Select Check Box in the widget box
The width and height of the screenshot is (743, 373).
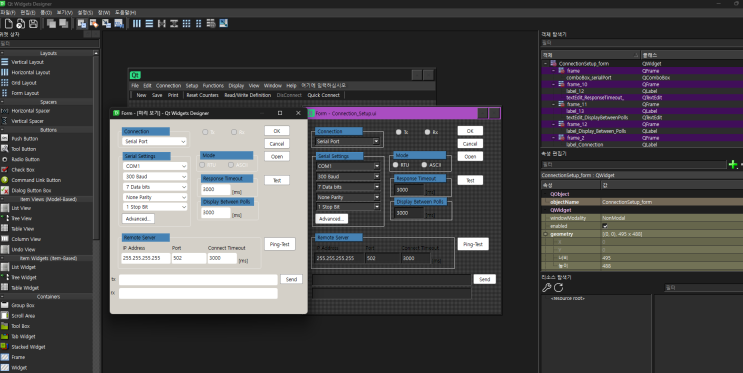click(23, 170)
